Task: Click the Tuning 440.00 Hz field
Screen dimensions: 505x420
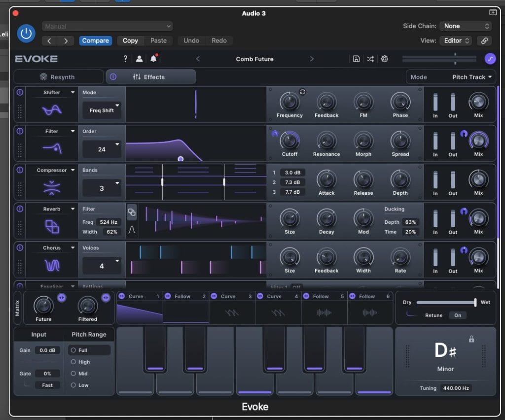Action: click(456, 388)
